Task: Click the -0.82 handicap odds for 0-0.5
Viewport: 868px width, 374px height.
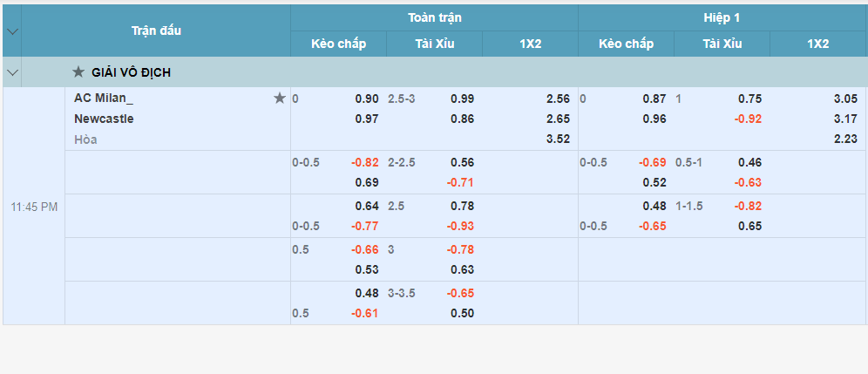Action: (x=365, y=163)
